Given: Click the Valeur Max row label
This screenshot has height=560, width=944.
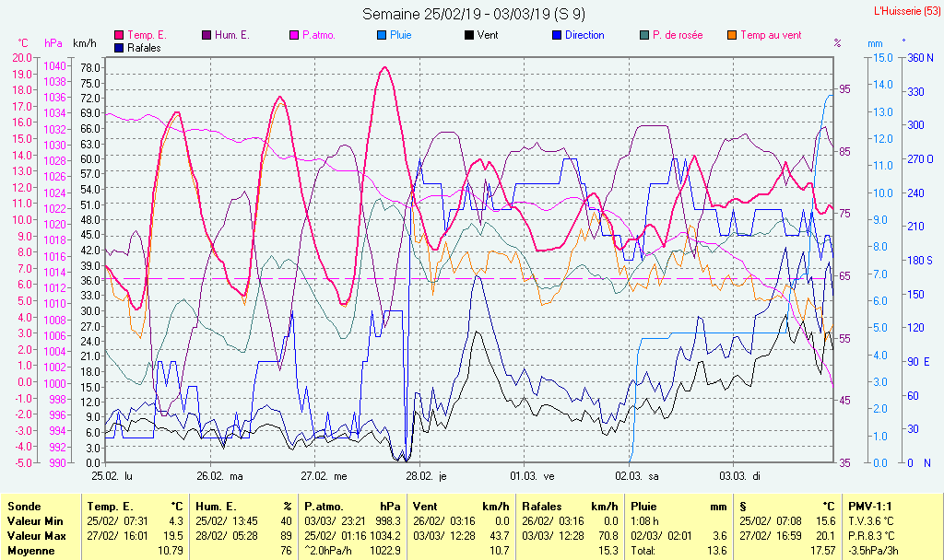Looking at the screenshot, I should (36, 535).
